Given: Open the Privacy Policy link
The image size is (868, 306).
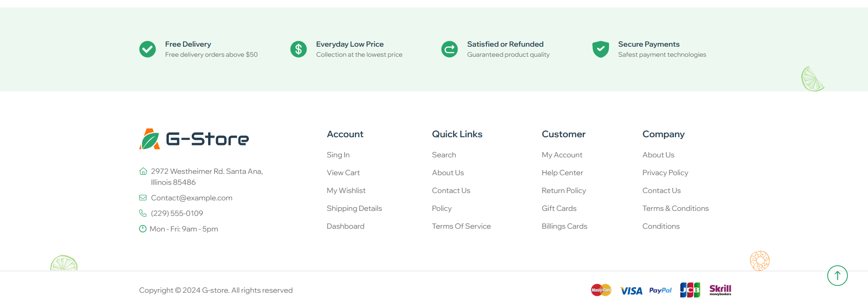Looking at the screenshot, I should click(x=665, y=172).
